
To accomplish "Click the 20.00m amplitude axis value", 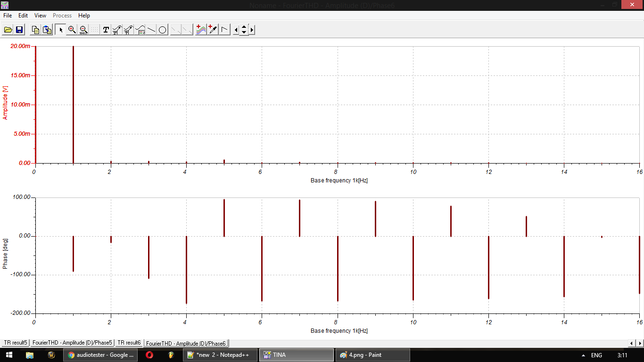I will [20, 46].
